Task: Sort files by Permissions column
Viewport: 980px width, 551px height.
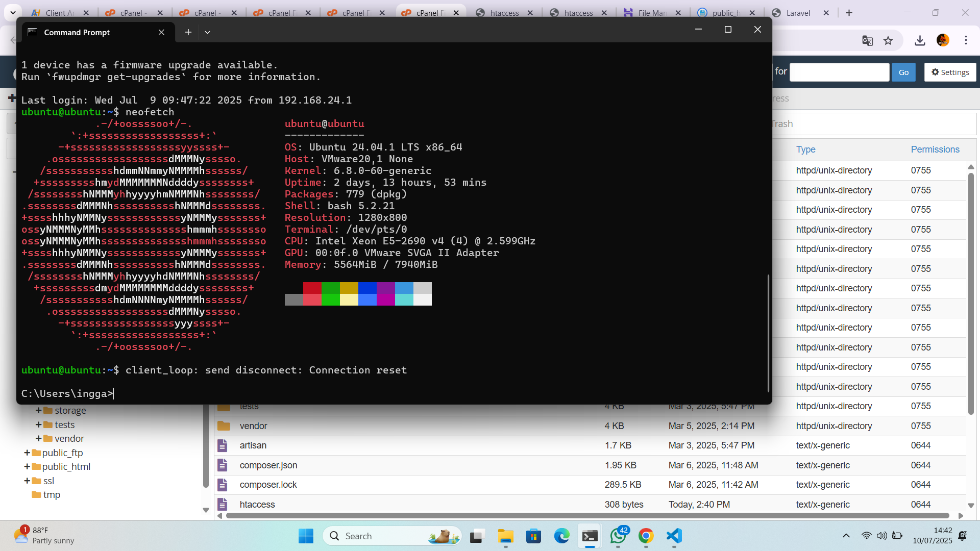Action: [x=935, y=149]
